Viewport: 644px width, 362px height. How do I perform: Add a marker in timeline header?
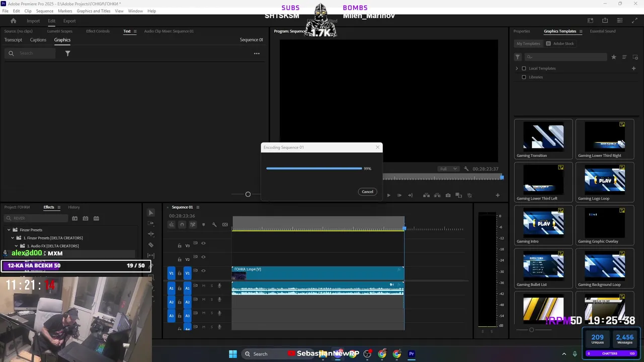pos(203,225)
